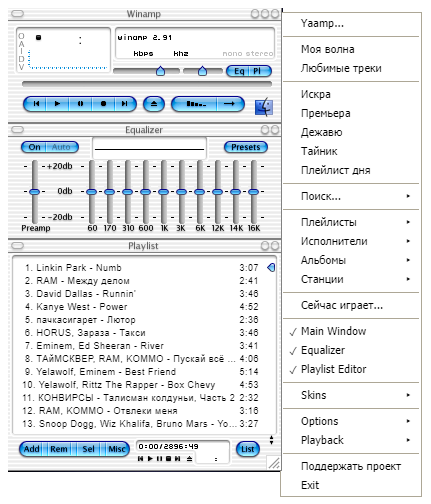
Task: Click the mini Play icon in playlist footer
Action: tap(150, 459)
